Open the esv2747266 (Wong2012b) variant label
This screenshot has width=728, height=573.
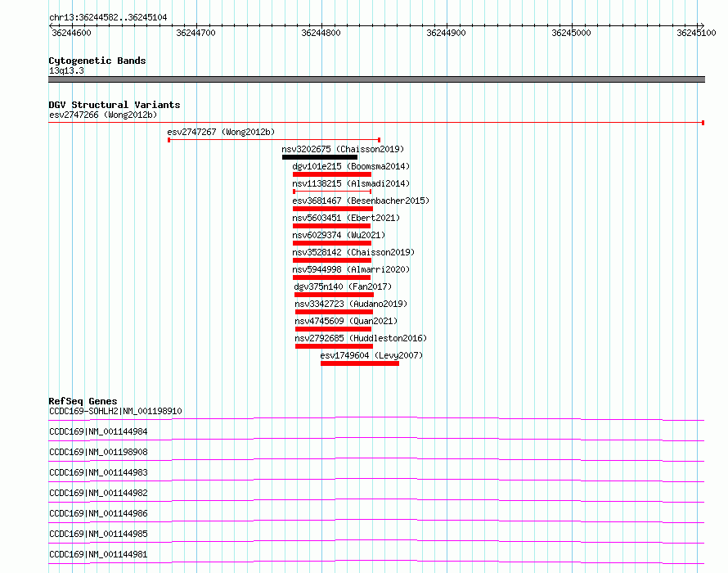(103, 115)
